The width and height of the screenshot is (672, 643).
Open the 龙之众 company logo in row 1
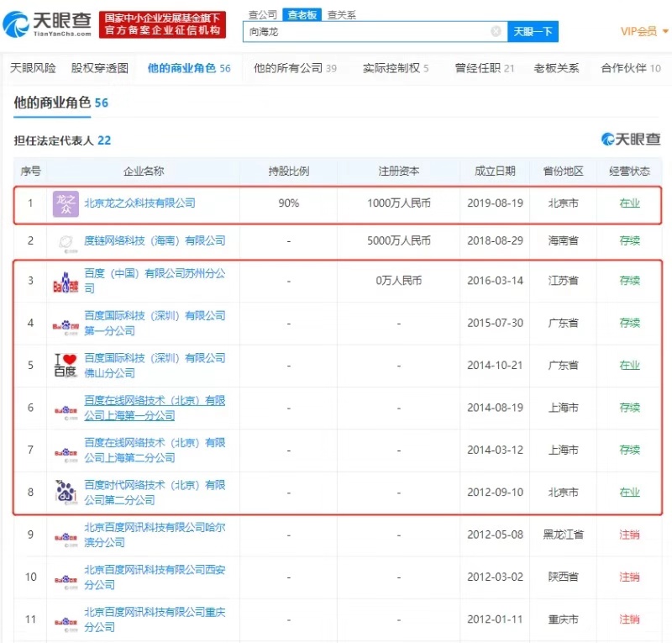pos(66,203)
